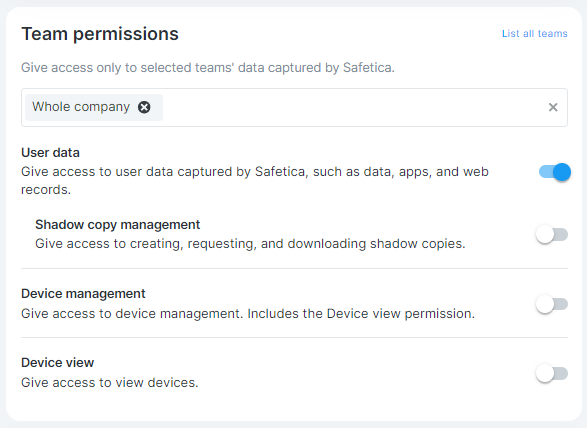Clear all selected teams with X icon
This screenshot has height=428, width=587.
pos(553,107)
